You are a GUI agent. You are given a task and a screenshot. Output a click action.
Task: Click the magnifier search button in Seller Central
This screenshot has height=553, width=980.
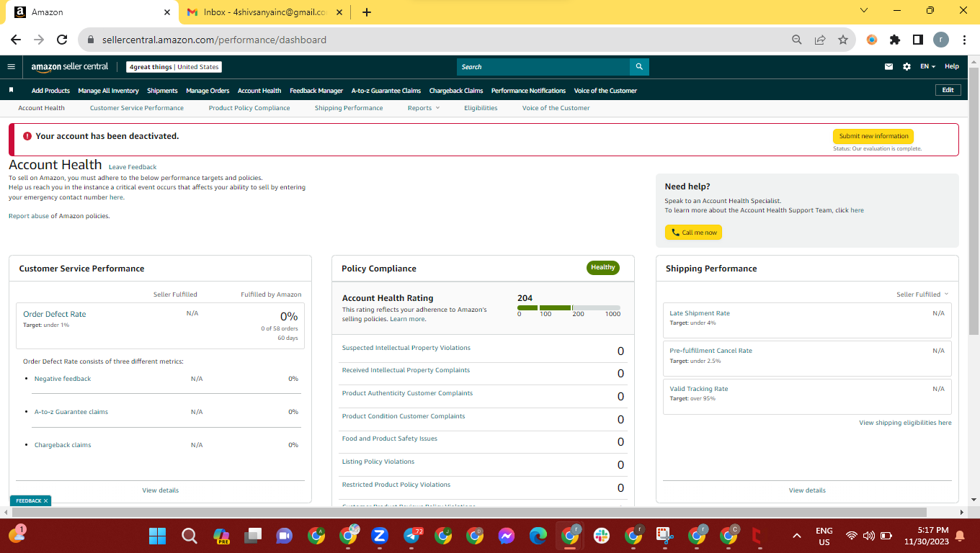(639, 67)
